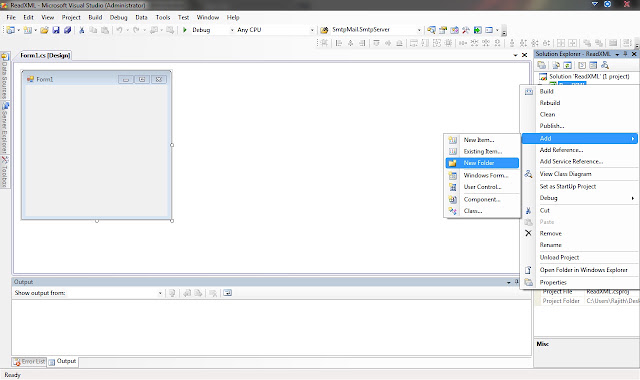Choose Existing Item in Add submenu
The image size is (640, 380).
coord(482,151)
